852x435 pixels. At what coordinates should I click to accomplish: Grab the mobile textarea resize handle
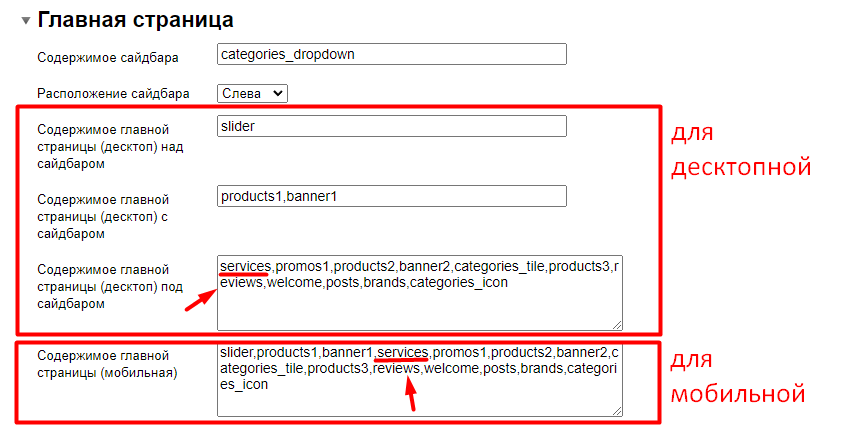(x=617, y=410)
